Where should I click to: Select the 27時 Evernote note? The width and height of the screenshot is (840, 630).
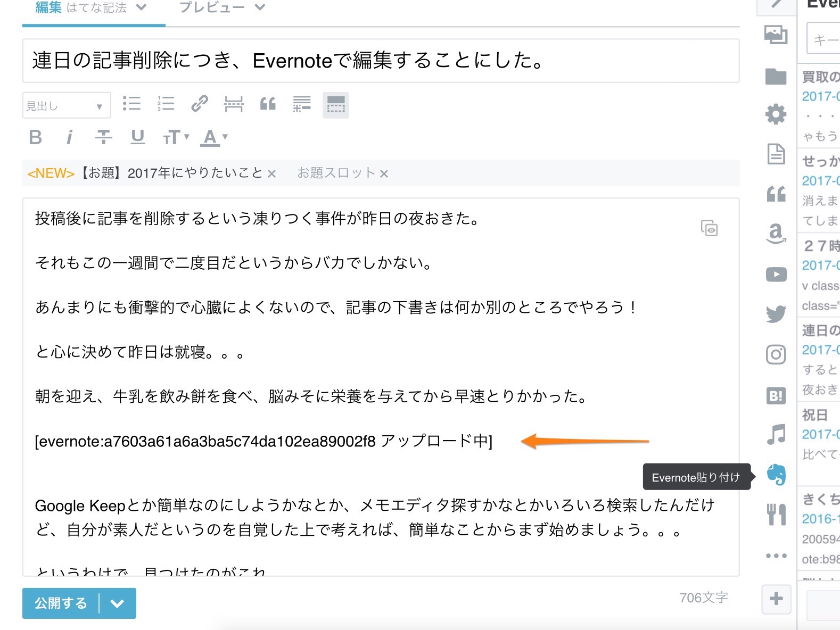pyautogui.click(x=820, y=275)
